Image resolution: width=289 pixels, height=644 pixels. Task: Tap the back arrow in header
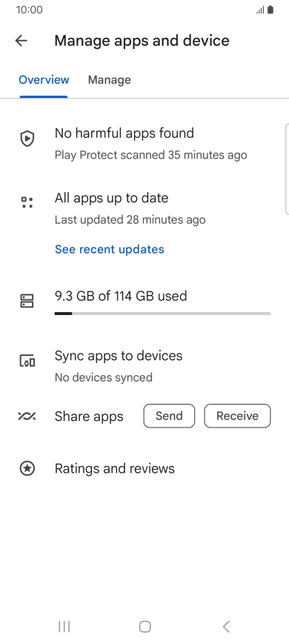tap(21, 40)
